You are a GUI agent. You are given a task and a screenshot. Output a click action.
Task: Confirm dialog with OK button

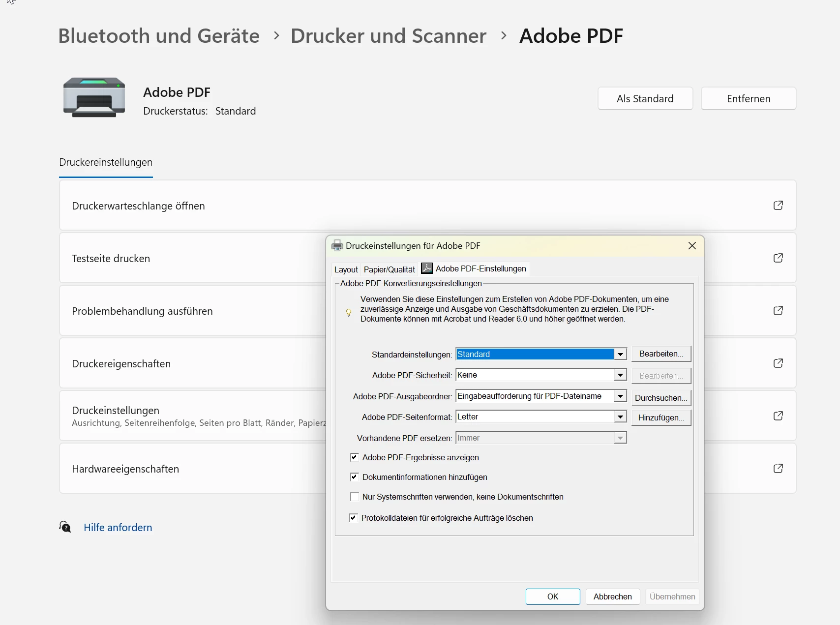pos(553,596)
